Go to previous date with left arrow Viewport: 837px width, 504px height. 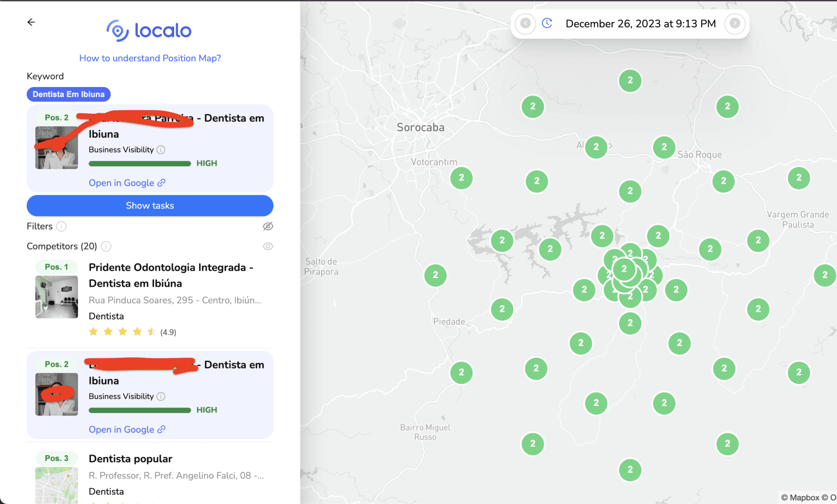526,23
